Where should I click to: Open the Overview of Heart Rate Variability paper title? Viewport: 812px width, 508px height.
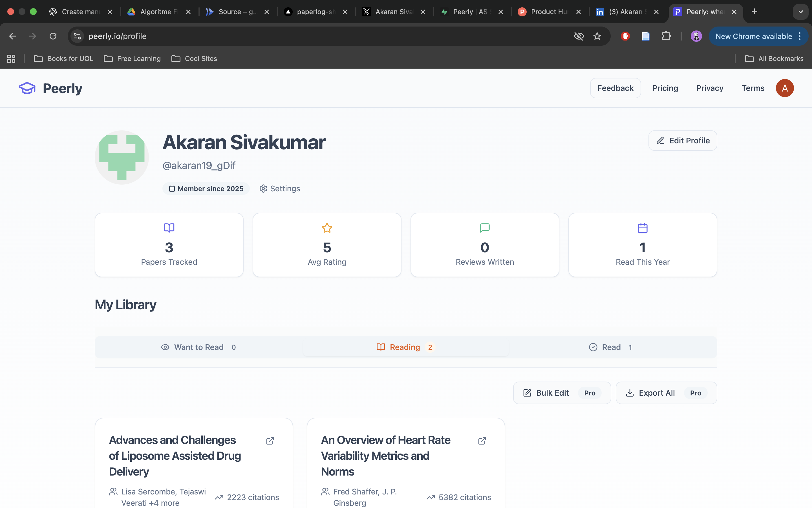[x=385, y=456]
